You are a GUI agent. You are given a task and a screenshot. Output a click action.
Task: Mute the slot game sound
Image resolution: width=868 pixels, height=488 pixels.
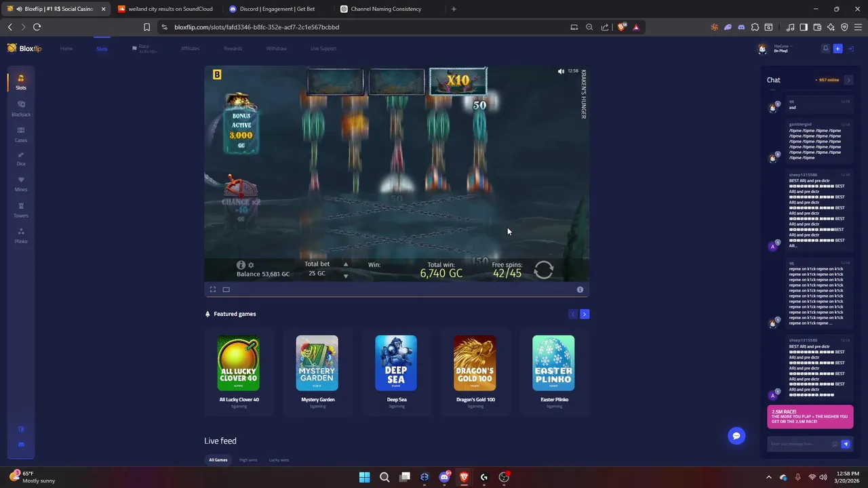(561, 71)
